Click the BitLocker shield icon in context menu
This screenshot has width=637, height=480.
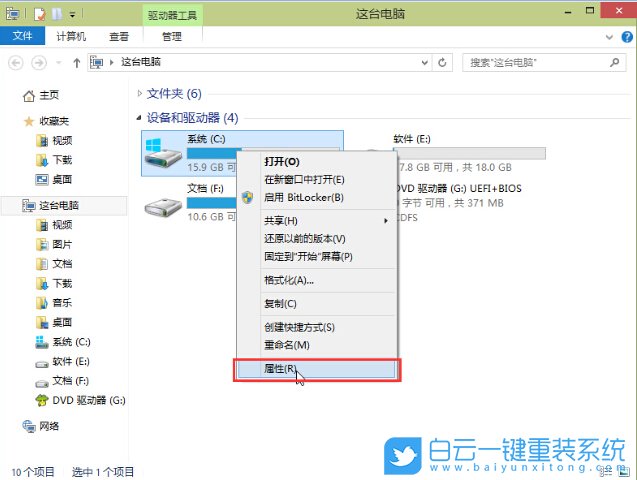(247, 197)
